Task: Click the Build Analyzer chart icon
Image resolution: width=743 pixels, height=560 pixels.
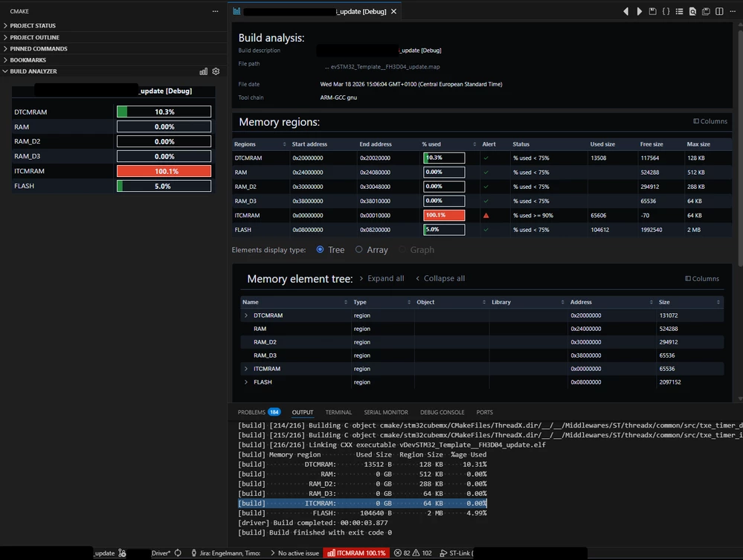Action: tap(203, 71)
